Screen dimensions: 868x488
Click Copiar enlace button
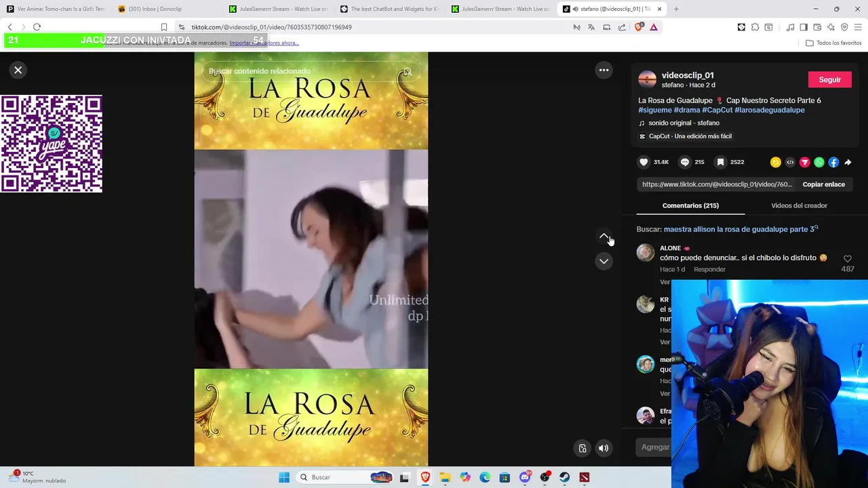pyautogui.click(x=824, y=184)
